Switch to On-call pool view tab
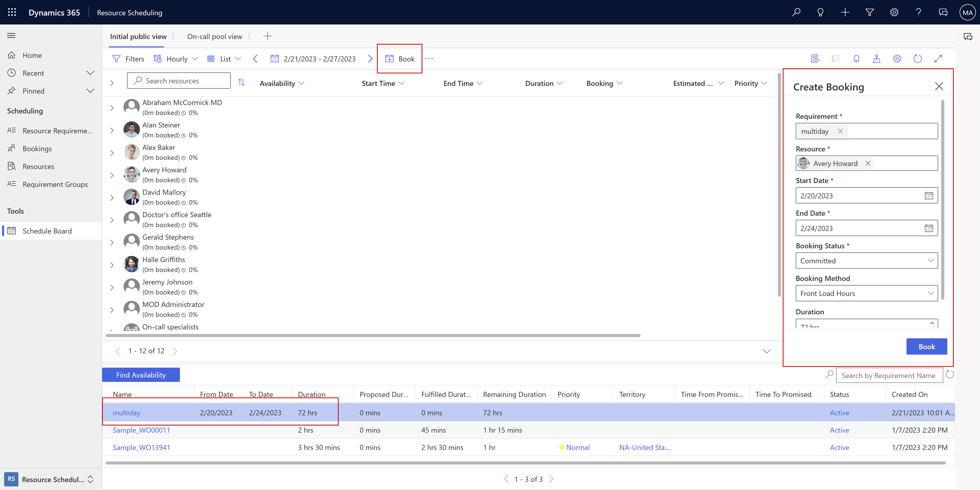Image resolution: width=980 pixels, height=490 pixels. [215, 36]
